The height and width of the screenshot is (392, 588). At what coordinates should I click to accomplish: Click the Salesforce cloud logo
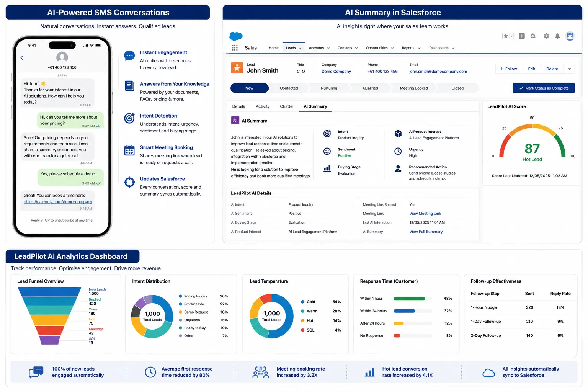(x=236, y=36)
